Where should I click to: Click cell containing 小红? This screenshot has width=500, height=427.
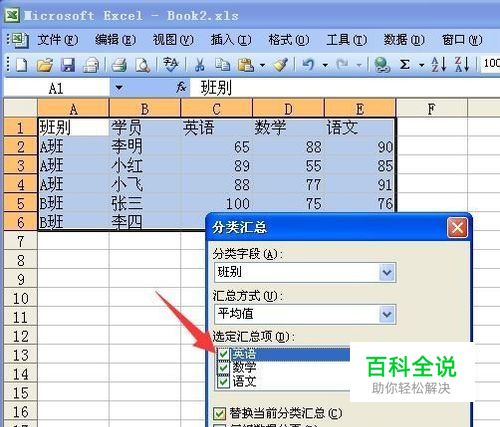[145, 166]
